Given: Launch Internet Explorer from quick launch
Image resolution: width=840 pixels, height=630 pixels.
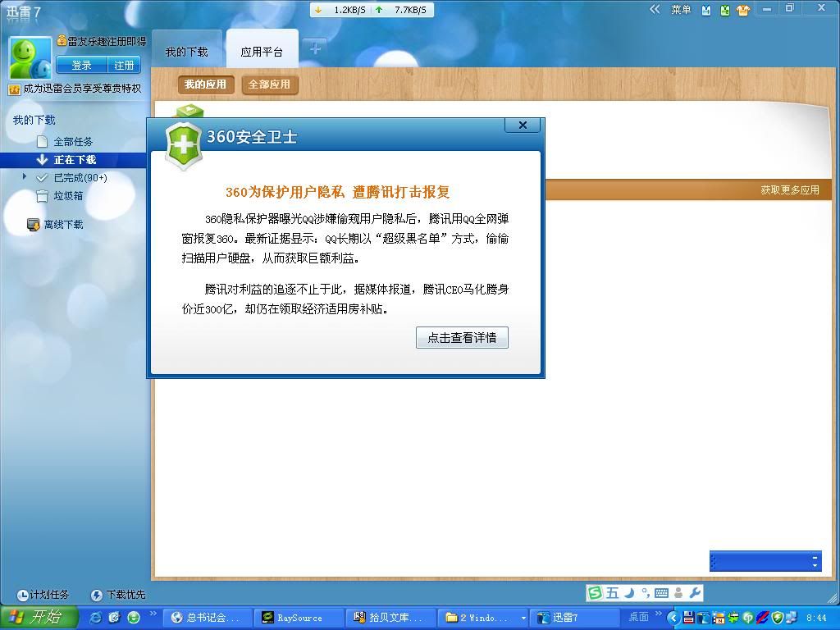Looking at the screenshot, I should [95, 618].
